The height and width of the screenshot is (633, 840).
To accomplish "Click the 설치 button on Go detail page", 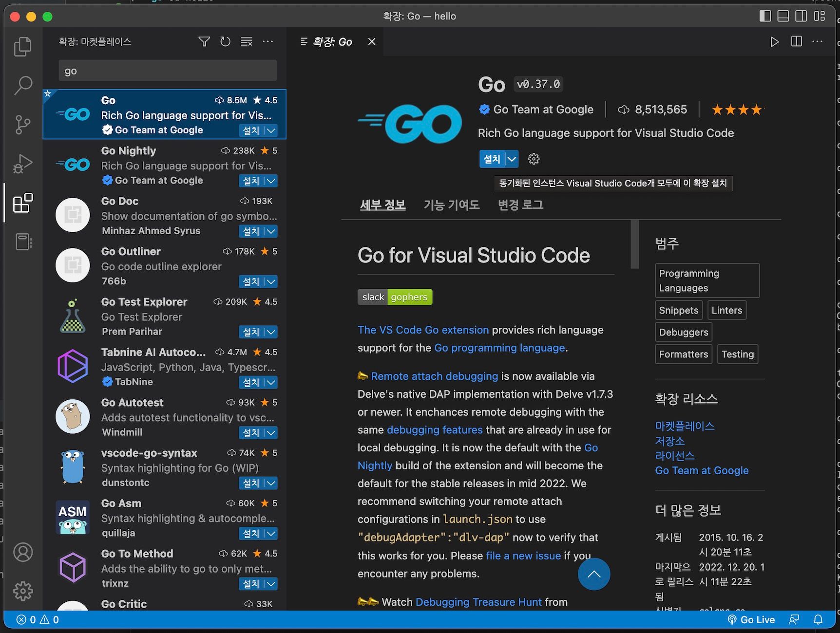I will [x=492, y=159].
